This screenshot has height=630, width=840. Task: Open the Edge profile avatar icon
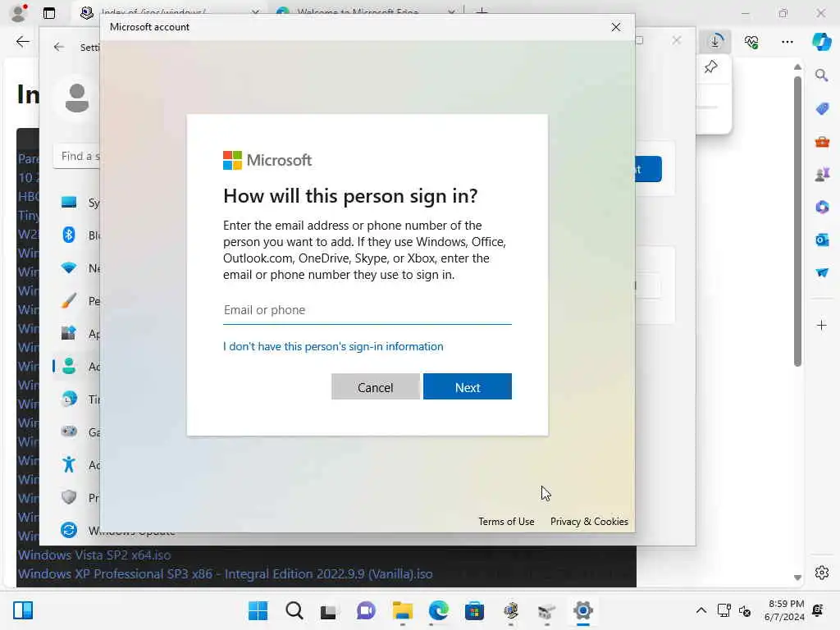19,11
